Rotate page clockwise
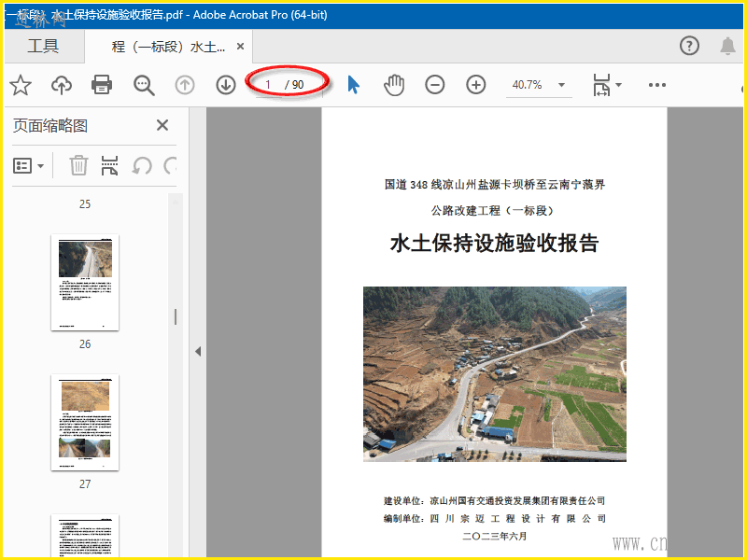The image size is (747, 560). 170,166
